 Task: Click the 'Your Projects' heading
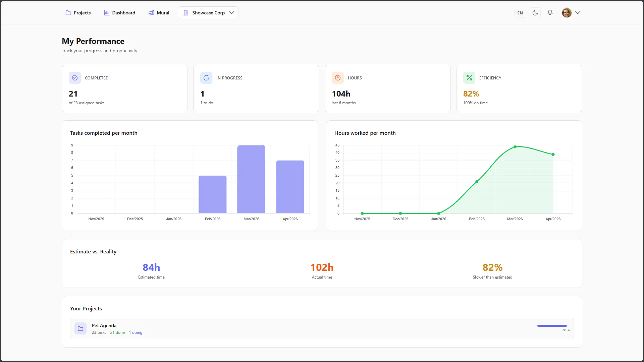(x=86, y=309)
